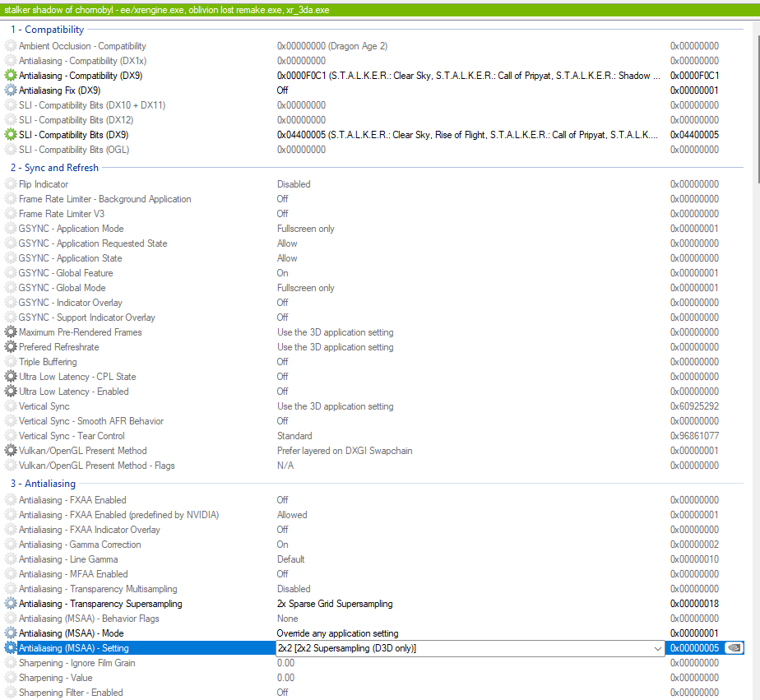The height and width of the screenshot is (700, 760).
Task: Click the Allow value of GSYNC - Application State
Action: pyautogui.click(x=287, y=258)
